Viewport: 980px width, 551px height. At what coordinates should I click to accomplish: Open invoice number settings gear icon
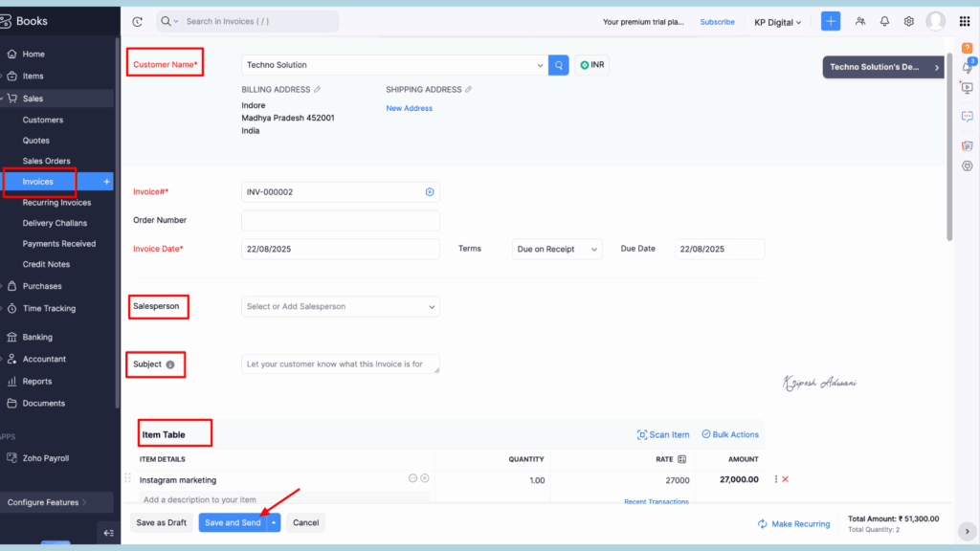point(430,192)
